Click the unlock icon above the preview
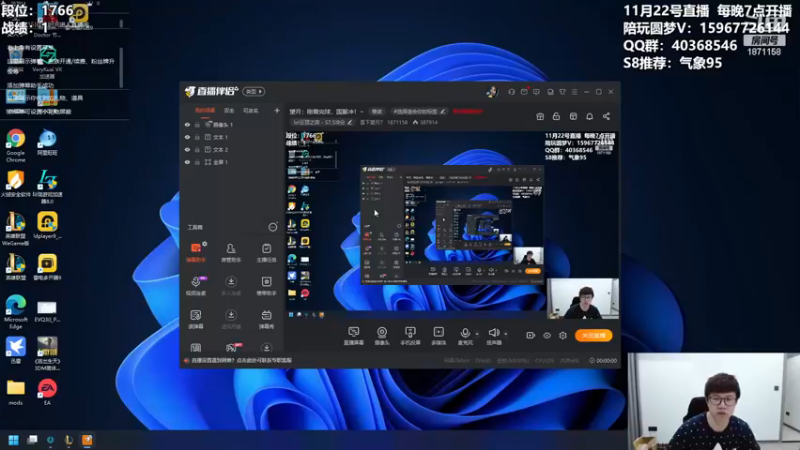This screenshot has height=450, width=800. click(556, 117)
